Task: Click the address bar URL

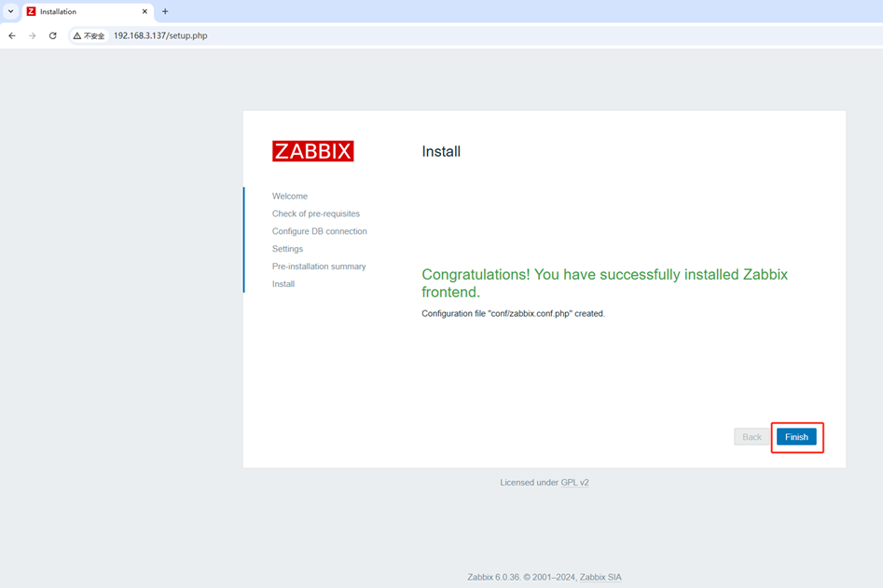Action: pyautogui.click(x=160, y=35)
